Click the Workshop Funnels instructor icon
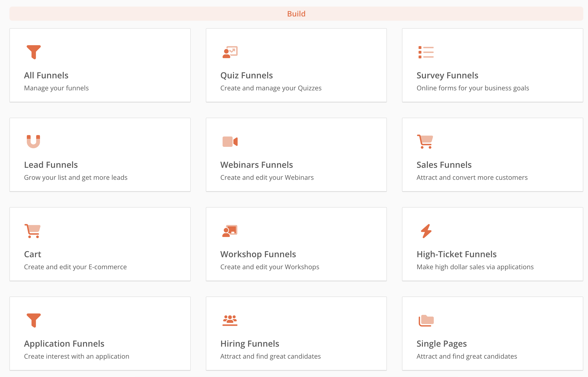The height and width of the screenshot is (377, 588). pos(230,231)
